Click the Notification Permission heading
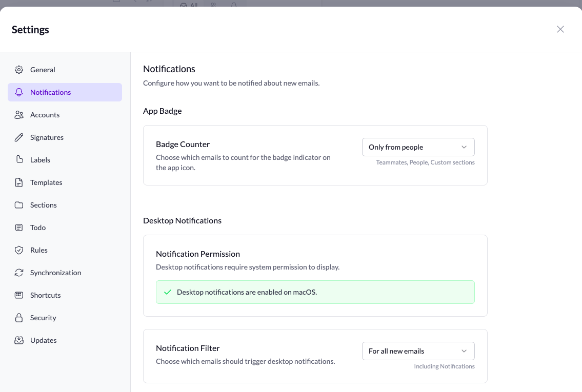The height and width of the screenshot is (392, 582). (198, 254)
